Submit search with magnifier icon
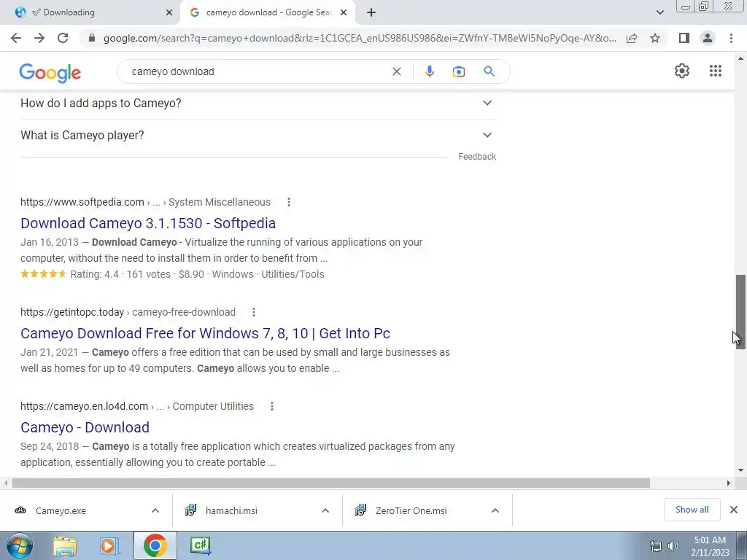The height and width of the screenshot is (560, 747). coord(489,71)
